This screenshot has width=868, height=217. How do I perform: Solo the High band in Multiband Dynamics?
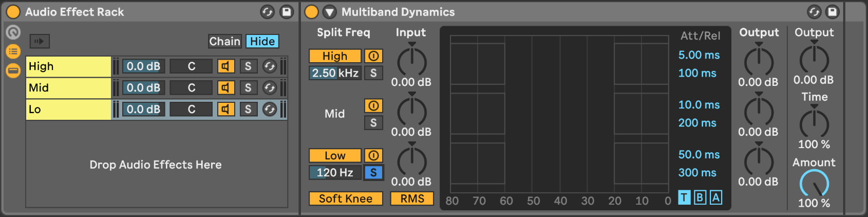click(373, 73)
